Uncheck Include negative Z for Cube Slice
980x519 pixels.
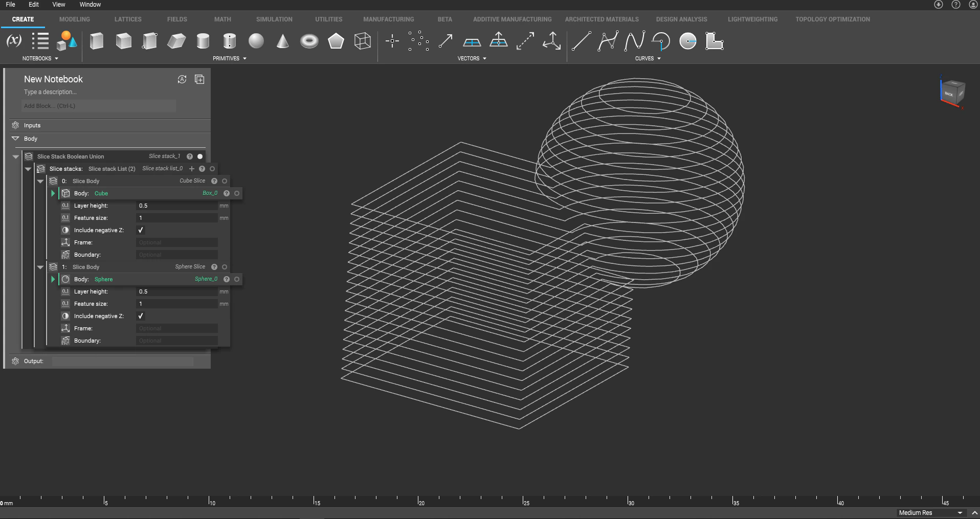point(141,230)
